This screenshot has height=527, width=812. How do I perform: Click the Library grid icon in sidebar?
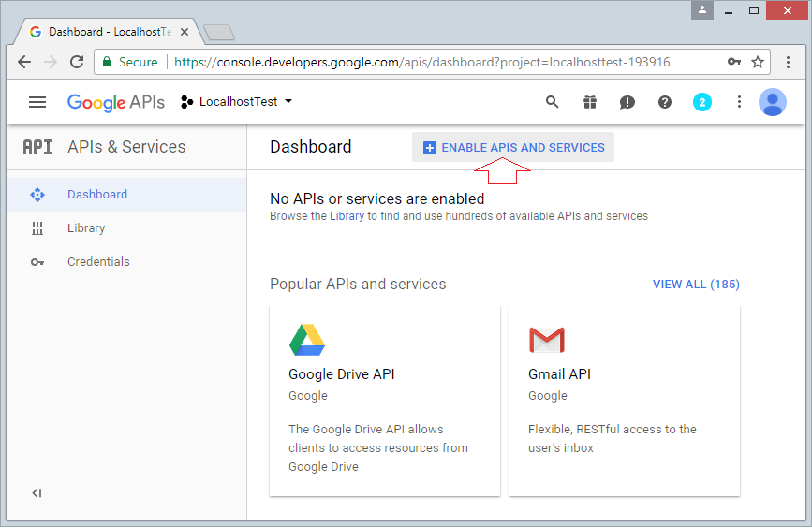(37, 228)
